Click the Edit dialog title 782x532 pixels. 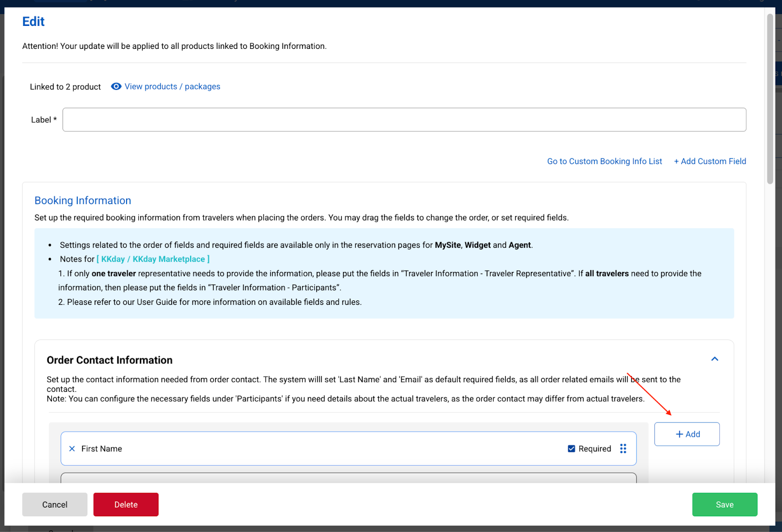click(33, 21)
